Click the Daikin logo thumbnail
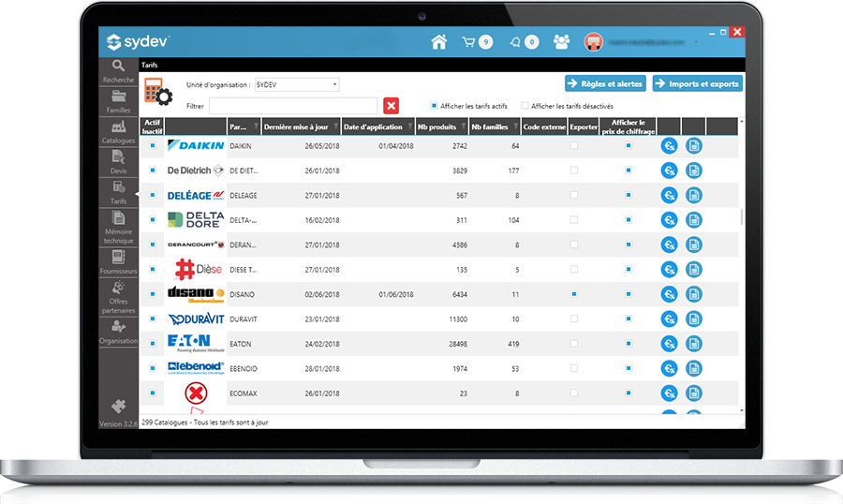The width and height of the screenshot is (843, 504). coord(196,145)
